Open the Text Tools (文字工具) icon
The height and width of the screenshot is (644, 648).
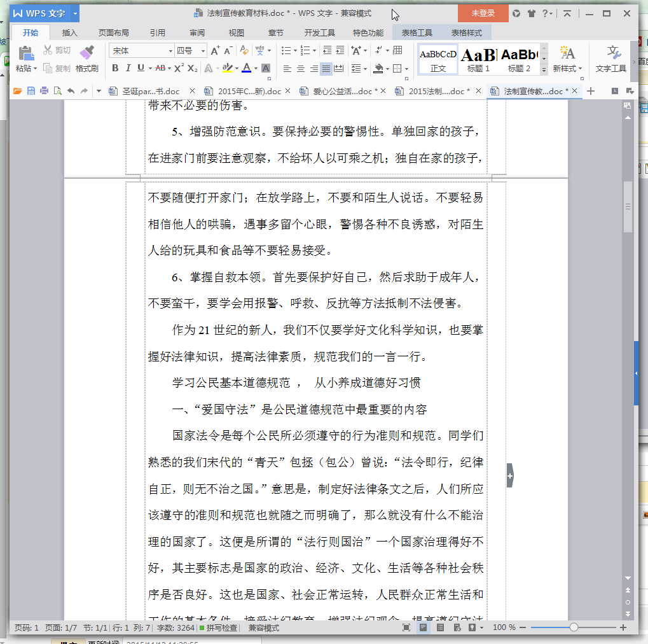(x=614, y=53)
